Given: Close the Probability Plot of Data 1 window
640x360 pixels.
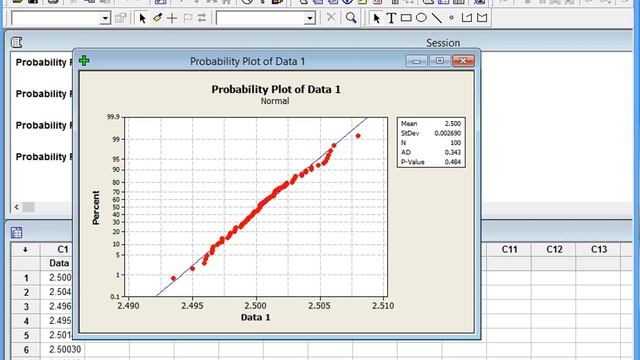Looking at the screenshot, I should (463, 61).
